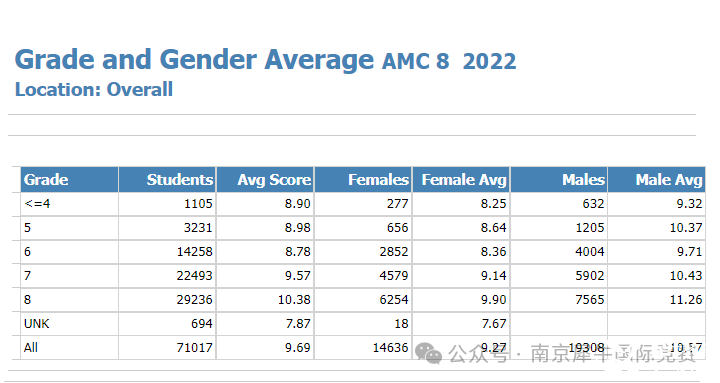This screenshot has height=383, width=720.
Task: Select the UNK grade row cell
Action: coord(69,324)
